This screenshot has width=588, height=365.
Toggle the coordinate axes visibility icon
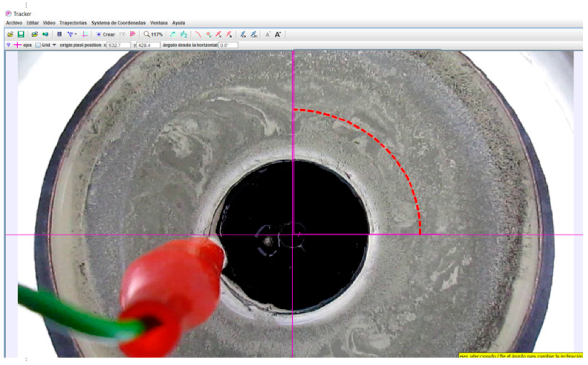85,34
